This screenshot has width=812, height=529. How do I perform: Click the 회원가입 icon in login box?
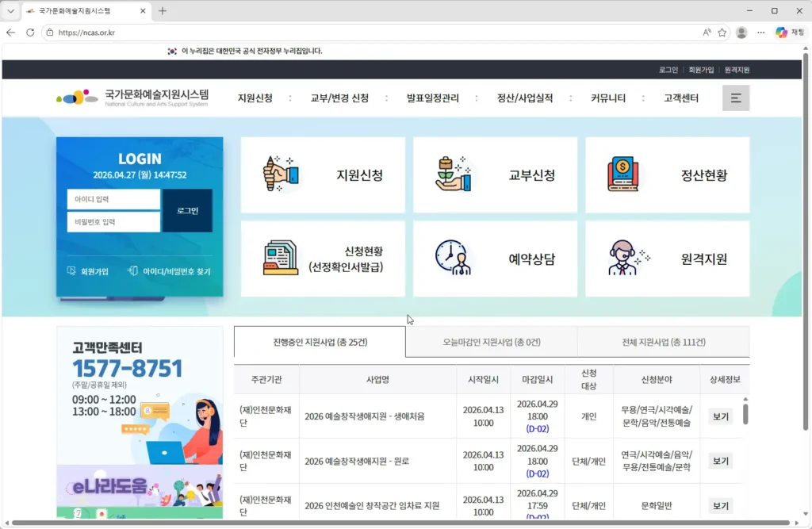[x=71, y=271]
